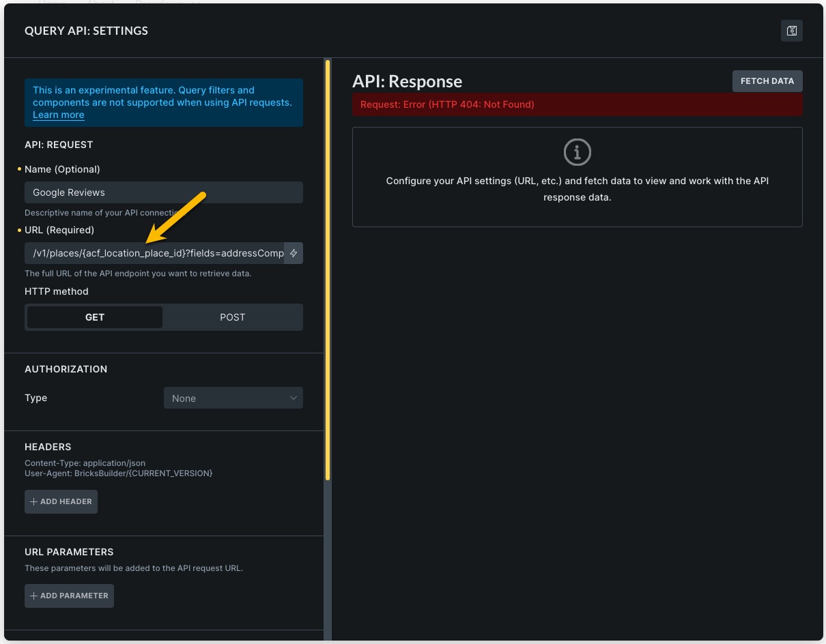826x644 pixels.
Task: Click Add Parameter button
Action: [69, 596]
